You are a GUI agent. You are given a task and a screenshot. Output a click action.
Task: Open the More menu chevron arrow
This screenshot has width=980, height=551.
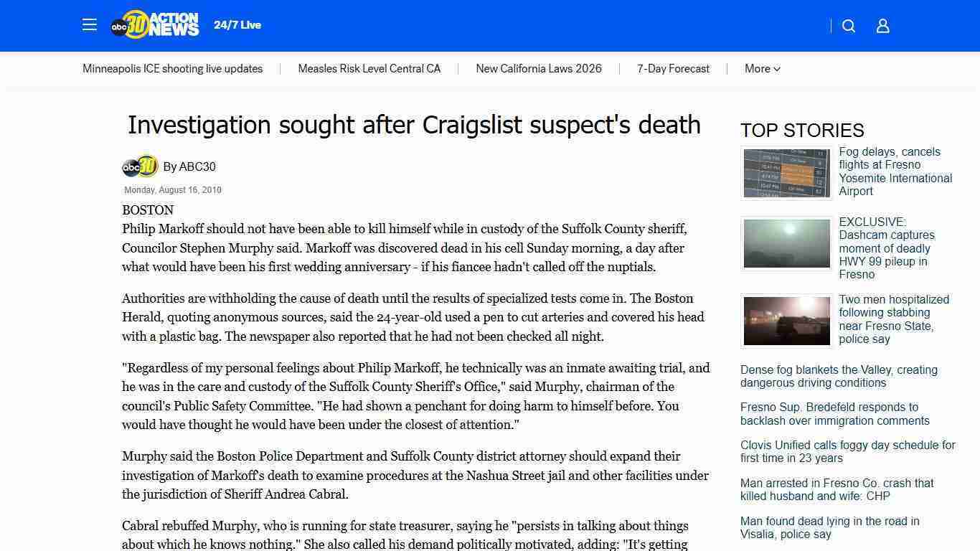coord(779,69)
